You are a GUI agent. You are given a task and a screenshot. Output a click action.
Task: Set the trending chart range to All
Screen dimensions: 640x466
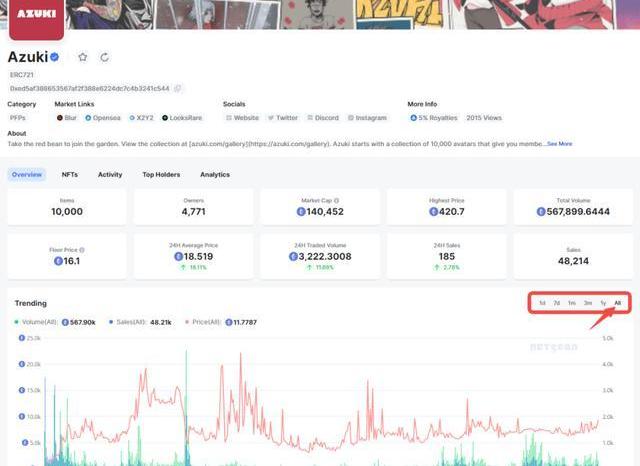tap(618, 303)
